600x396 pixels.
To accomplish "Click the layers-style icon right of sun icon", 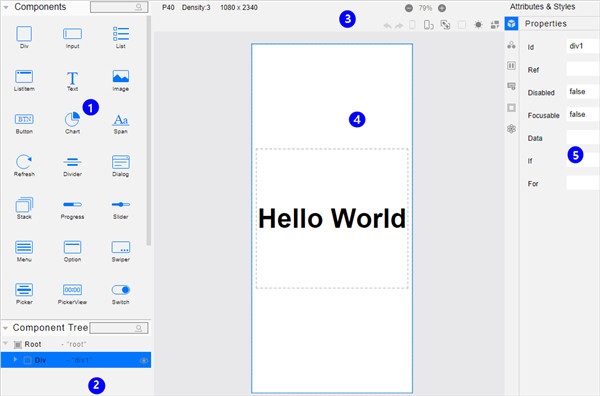I will coord(495,25).
